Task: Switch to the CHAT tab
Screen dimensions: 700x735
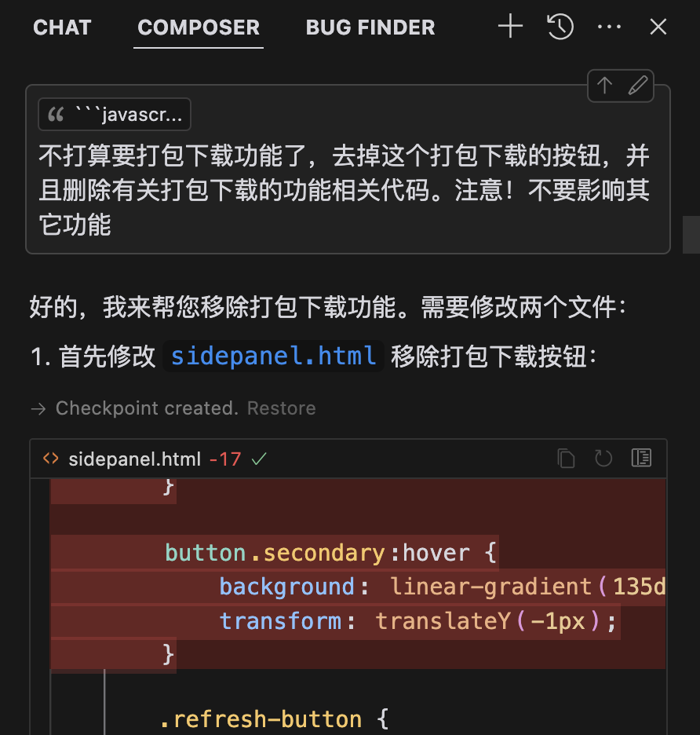Action: [x=62, y=27]
